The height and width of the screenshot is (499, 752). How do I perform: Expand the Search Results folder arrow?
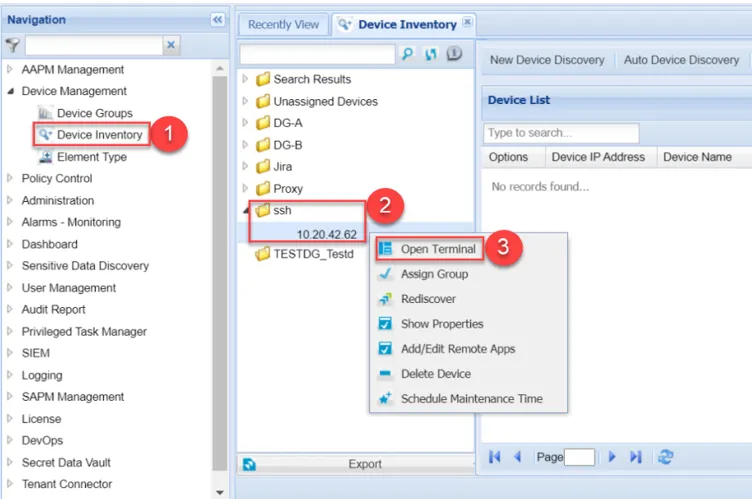tap(245, 79)
